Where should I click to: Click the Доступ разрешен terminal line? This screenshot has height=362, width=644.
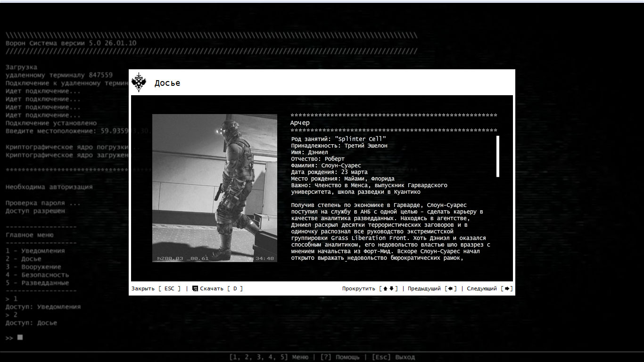[x=35, y=211]
